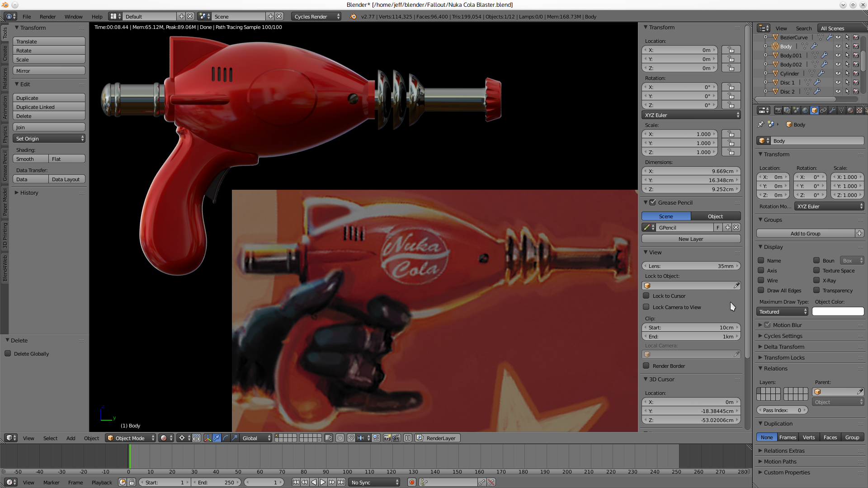The height and width of the screenshot is (488, 868).
Task: Click the Join button
Action: (49, 127)
